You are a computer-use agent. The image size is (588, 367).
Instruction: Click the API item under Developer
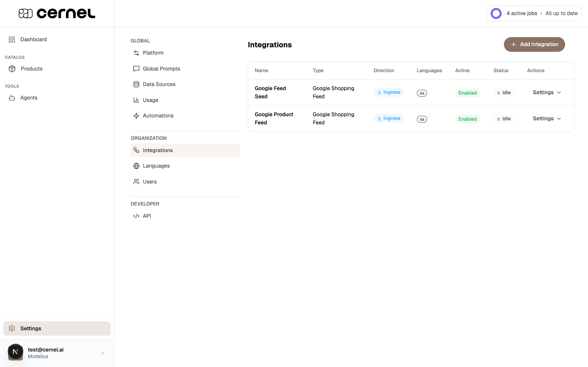(147, 216)
